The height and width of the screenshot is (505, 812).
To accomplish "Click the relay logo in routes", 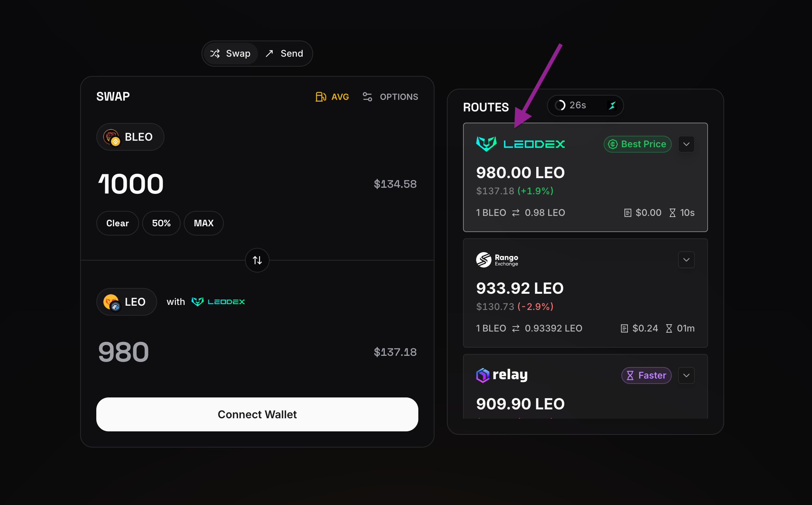I will click(502, 375).
